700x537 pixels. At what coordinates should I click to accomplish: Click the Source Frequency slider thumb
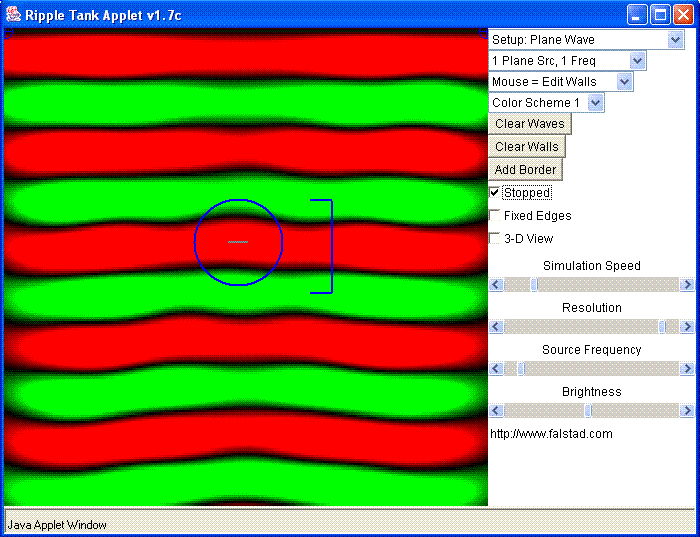coord(521,369)
